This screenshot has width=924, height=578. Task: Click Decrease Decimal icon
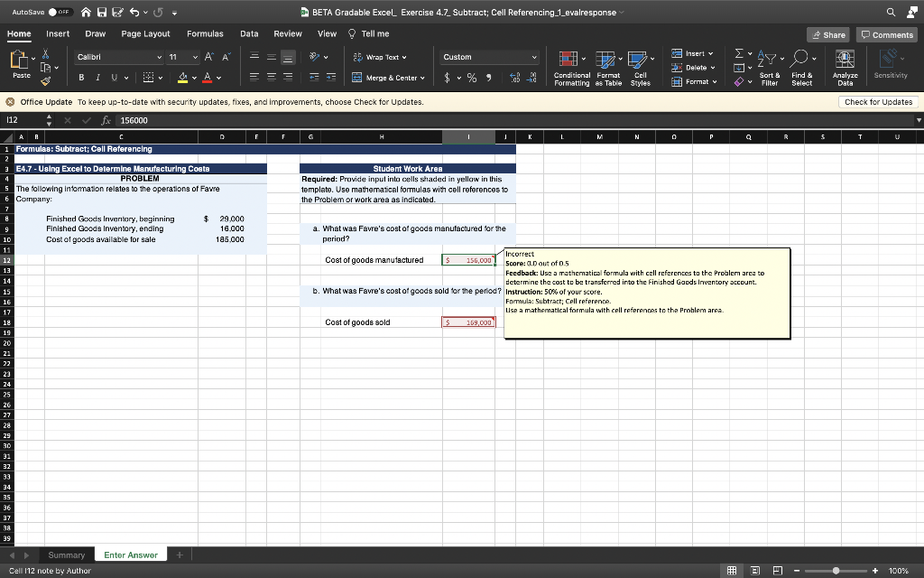pos(531,78)
